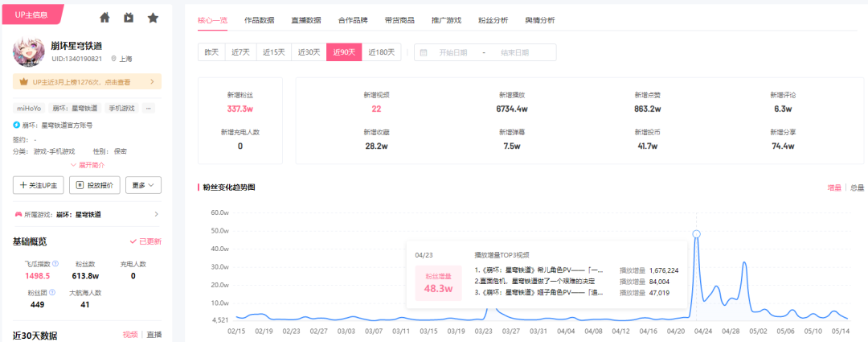Switch to the 粉丝分析 tab
The height and width of the screenshot is (342, 868).
[x=493, y=20]
